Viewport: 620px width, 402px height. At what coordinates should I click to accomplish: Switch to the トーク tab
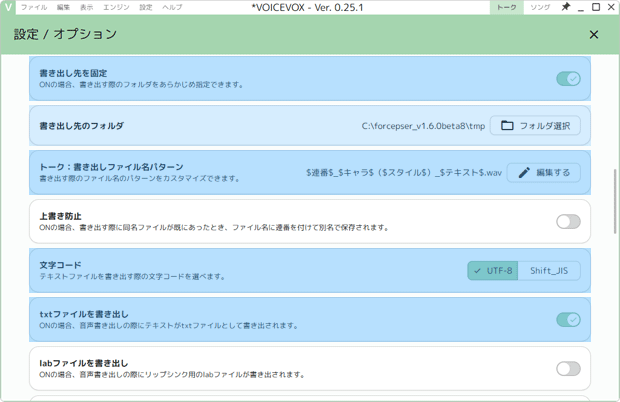[x=507, y=7]
